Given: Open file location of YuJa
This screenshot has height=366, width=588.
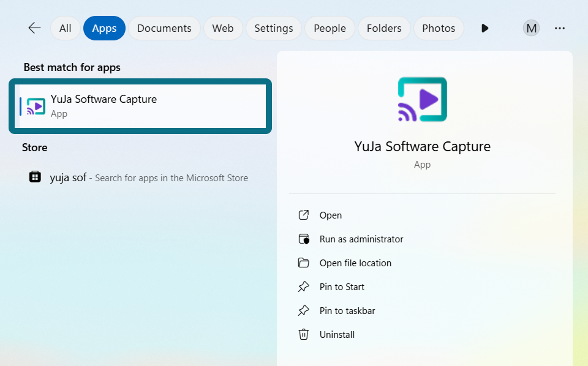Looking at the screenshot, I should (355, 263).
